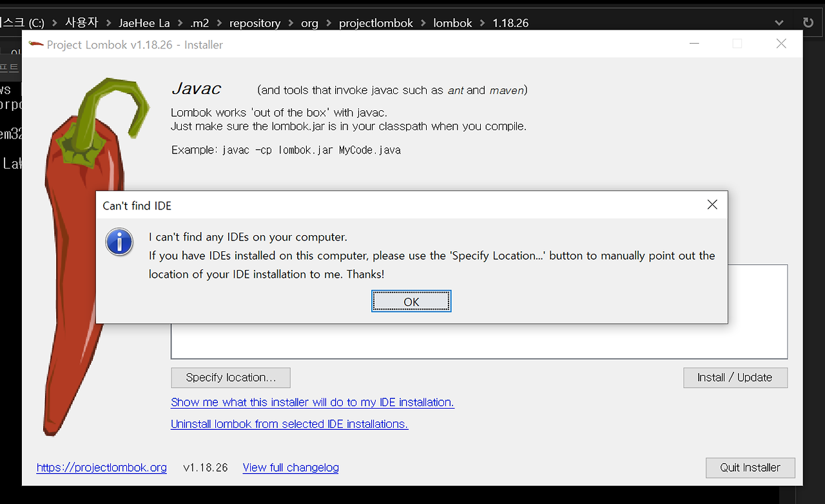
Task: Click OK in the Can't find IDE dialog
Action: point(411,302)
